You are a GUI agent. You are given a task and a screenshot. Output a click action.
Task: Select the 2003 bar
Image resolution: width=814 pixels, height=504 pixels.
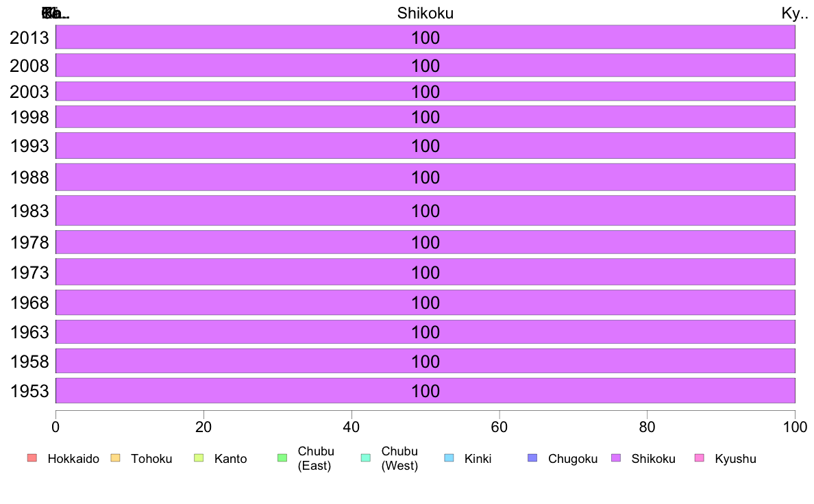[425, 91]
